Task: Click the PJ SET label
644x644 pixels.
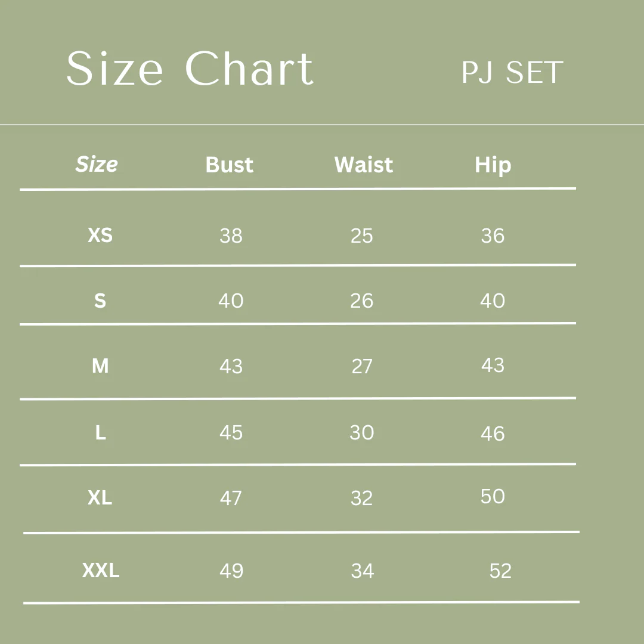Action: pos(512,73)
